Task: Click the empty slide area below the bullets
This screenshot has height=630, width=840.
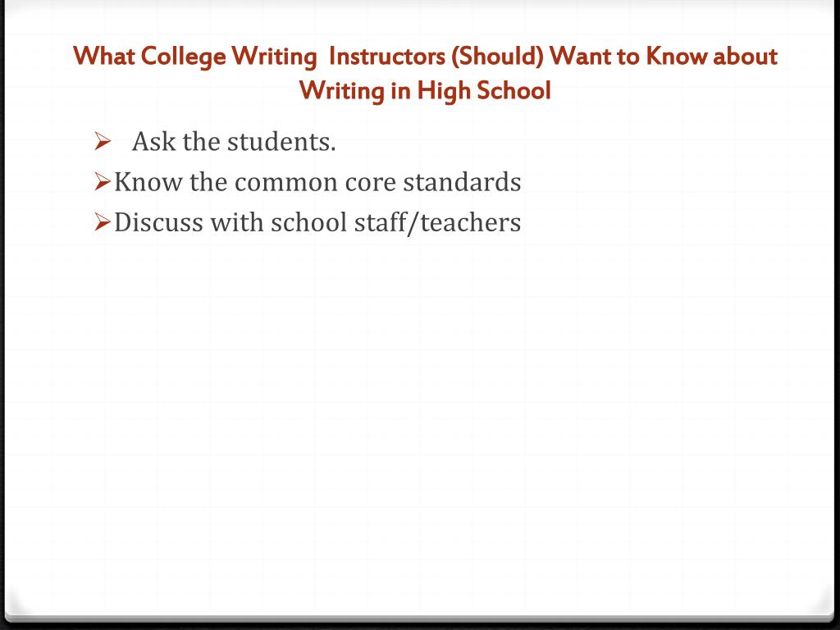Action: pos(420,418)
